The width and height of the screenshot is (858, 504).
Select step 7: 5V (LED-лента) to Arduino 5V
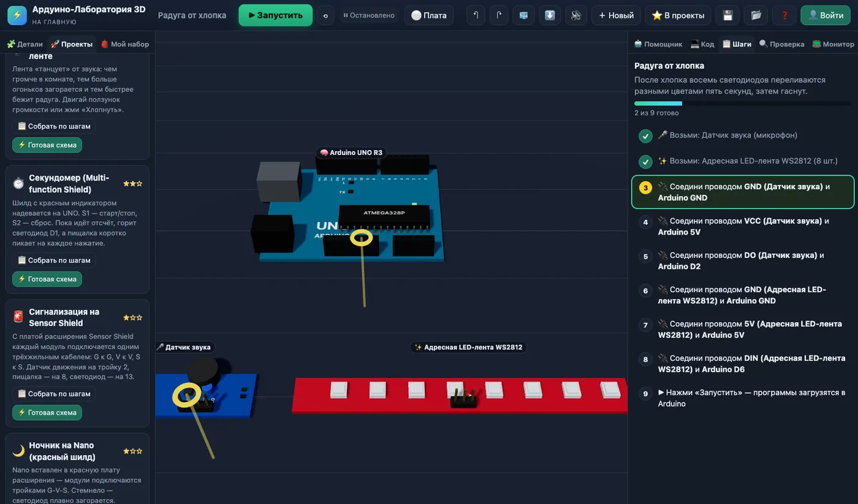742,329
